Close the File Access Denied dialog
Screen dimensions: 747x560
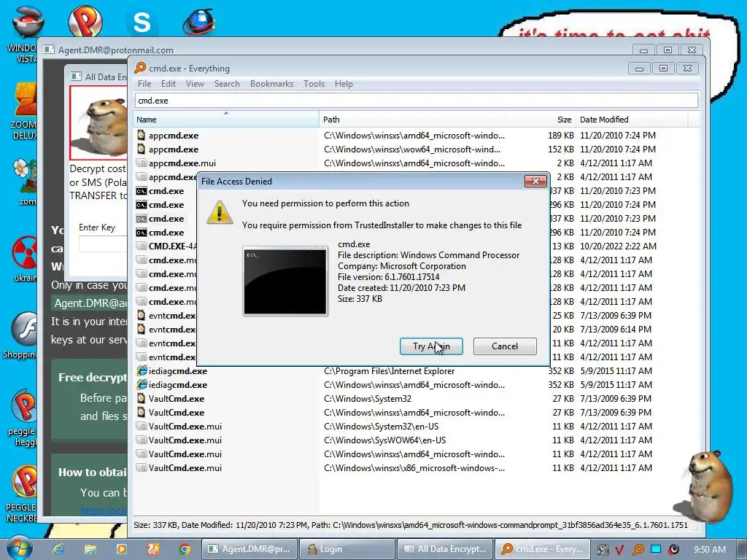pos(535,181)
